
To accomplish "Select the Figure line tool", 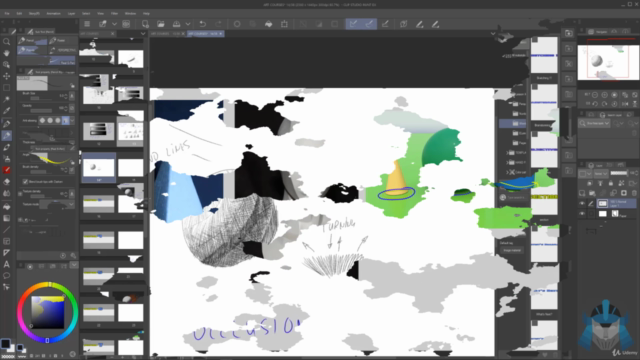I will [7, 230].
